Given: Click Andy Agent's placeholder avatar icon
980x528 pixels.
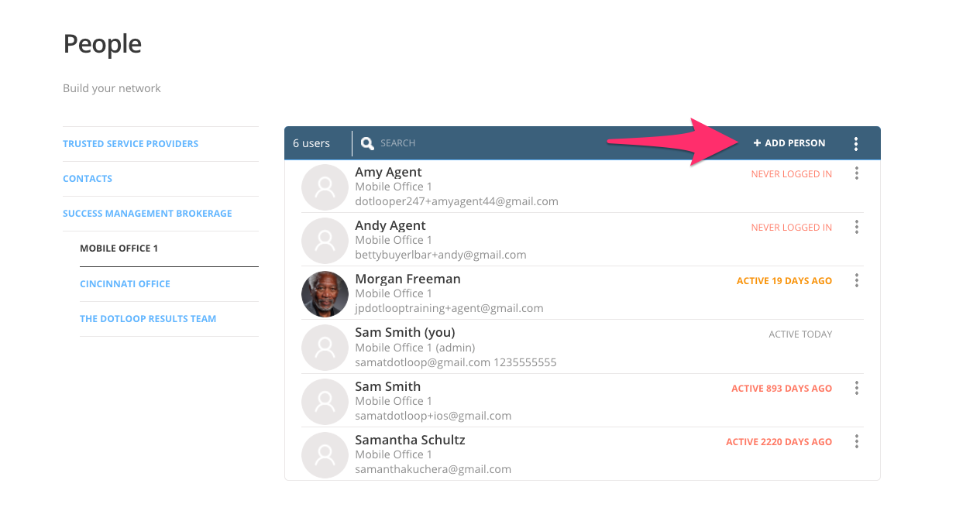Looking at the screenshot, I should 325,241.
